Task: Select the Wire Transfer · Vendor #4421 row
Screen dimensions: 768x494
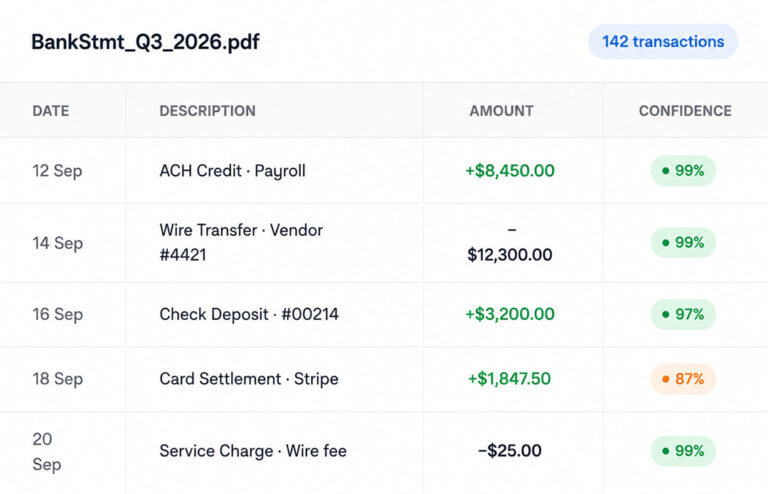Action: tap(384, 242)
